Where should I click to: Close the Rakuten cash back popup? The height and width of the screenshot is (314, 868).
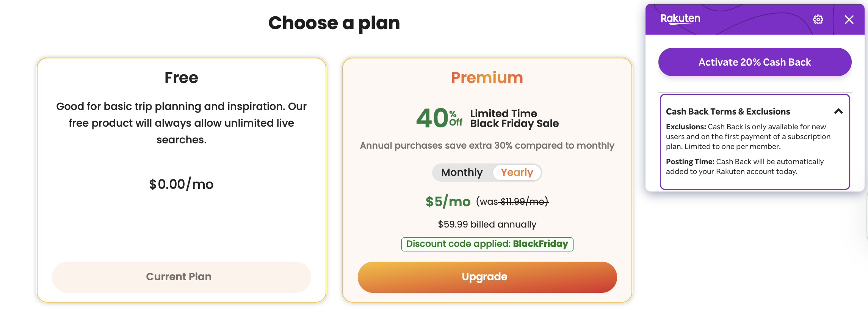click(x=850, y=20)
